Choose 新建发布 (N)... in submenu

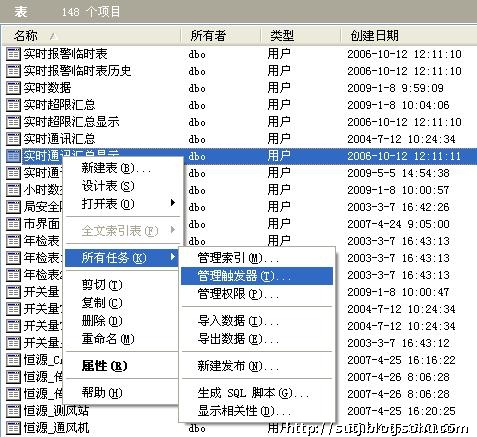click(x=257, y=366)
